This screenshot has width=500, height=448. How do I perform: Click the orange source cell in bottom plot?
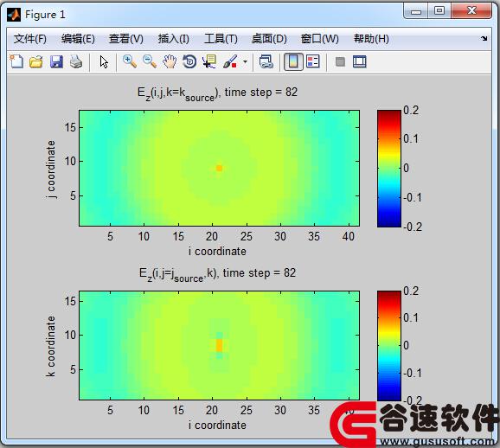point(219,346)
